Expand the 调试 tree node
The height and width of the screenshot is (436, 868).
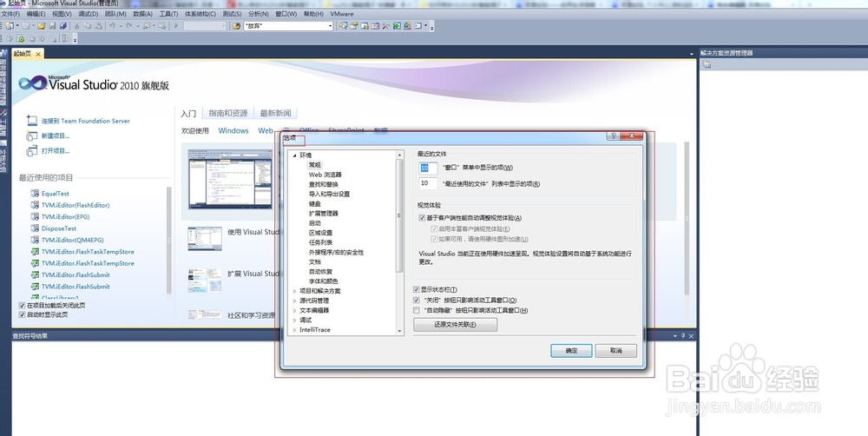click(294, 320)
